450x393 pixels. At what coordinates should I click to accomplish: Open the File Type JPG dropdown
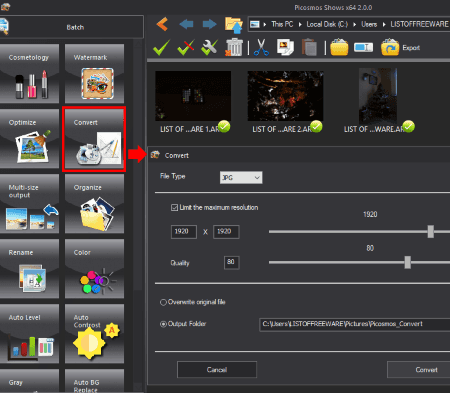241,178
